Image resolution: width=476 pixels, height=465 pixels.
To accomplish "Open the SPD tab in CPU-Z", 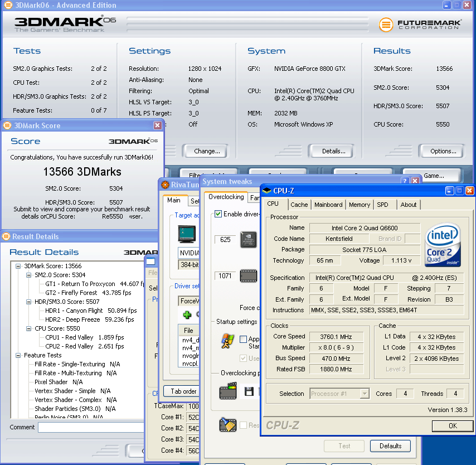I will tap(382, 205).
